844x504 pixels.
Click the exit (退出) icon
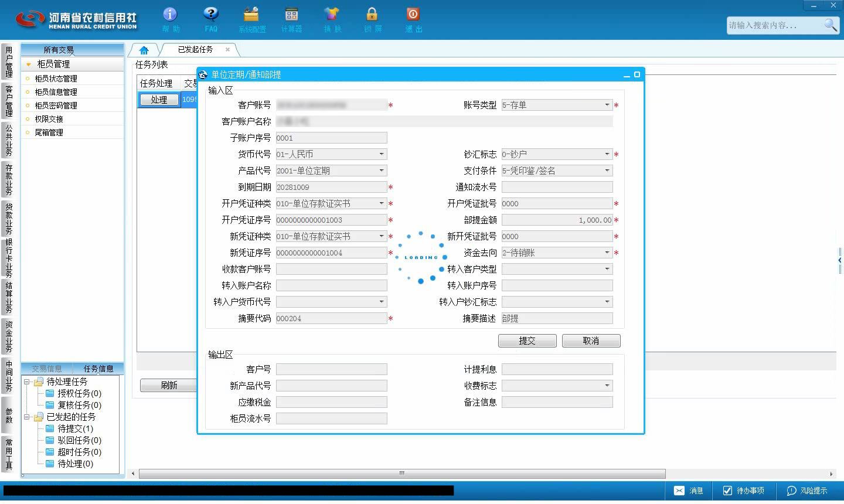click(413, 19)
